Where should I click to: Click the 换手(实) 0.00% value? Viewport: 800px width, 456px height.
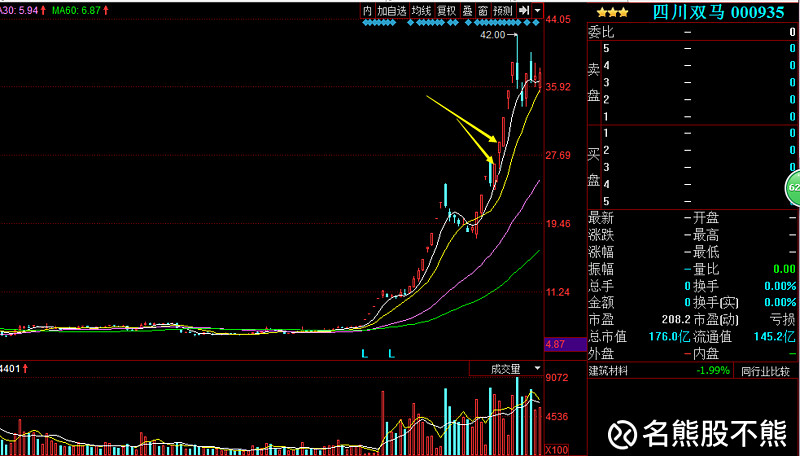tap(780, 302)
